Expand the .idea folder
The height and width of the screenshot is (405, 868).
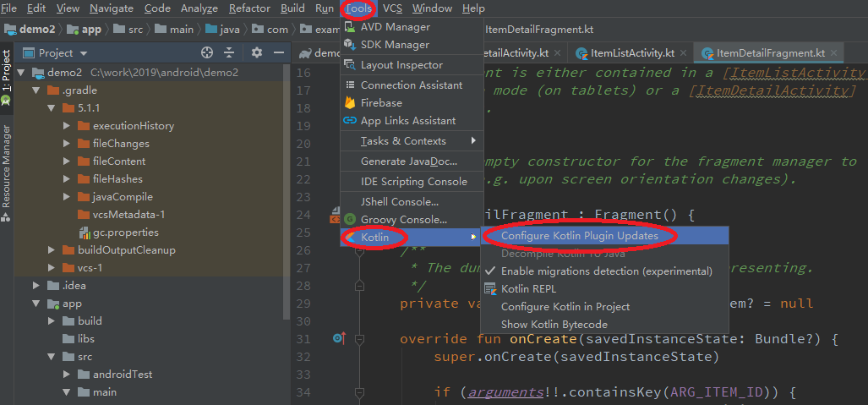pos(36,285)
